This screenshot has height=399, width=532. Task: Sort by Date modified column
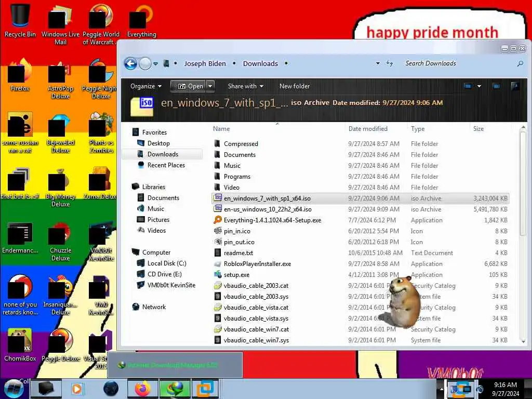tap(368, 129)
